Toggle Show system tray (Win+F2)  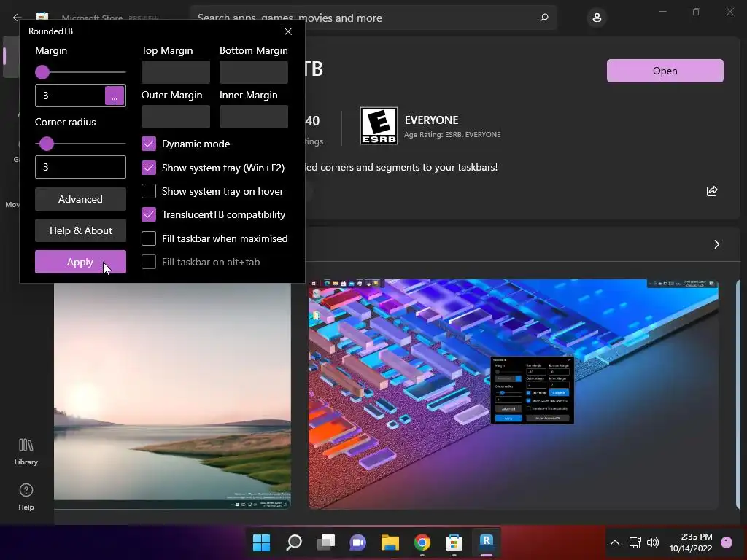point(149,168)
